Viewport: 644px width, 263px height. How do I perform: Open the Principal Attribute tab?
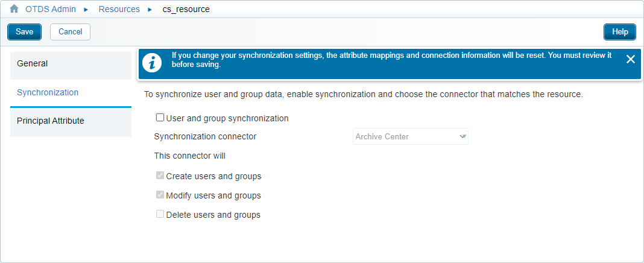(71, 121)
